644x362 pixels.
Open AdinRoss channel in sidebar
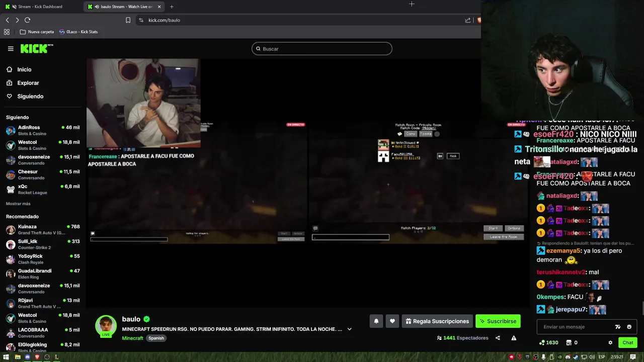click(43, 130)
